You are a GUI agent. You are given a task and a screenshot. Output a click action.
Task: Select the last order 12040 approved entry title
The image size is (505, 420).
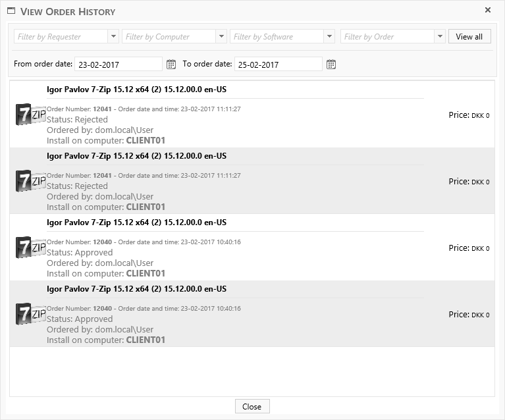pyautogui.click(x=137, y=289)
